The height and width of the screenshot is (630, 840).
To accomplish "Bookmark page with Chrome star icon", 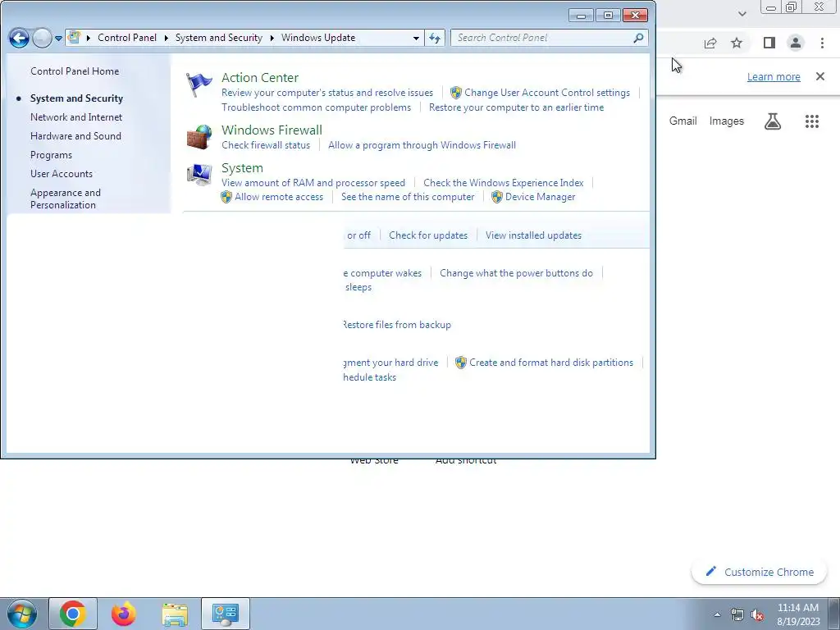I will 737,43.
